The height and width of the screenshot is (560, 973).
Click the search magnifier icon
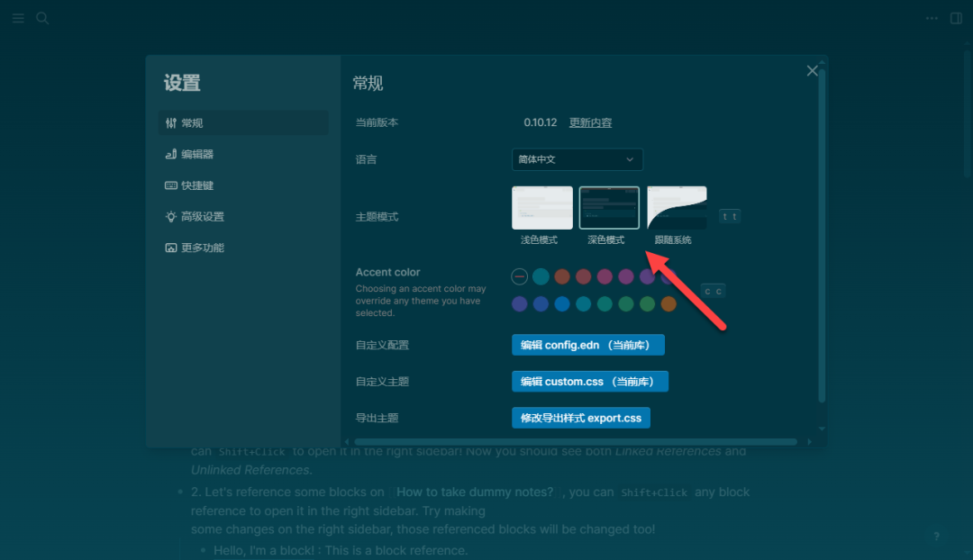coord(42,18)
